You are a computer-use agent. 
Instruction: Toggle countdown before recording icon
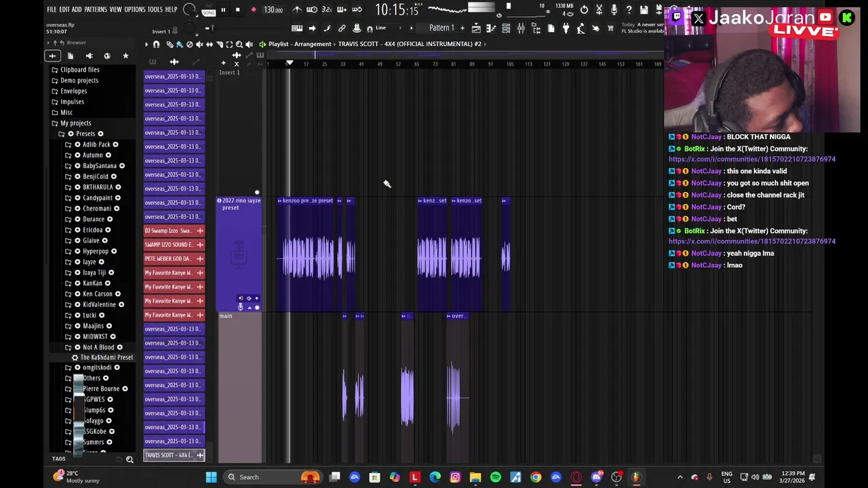tap(327, 9)
